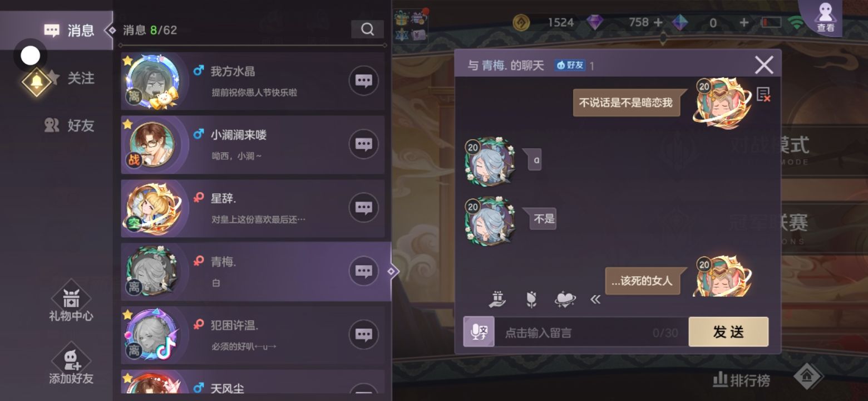Switch to the 好友 tab
This screenshot has height=401, width=868.
point(70,125)
